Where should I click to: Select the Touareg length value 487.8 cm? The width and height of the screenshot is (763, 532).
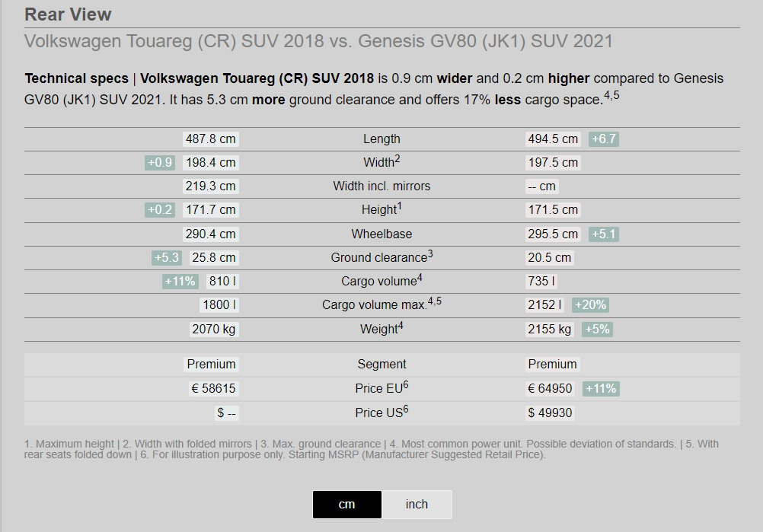point(211,139)
